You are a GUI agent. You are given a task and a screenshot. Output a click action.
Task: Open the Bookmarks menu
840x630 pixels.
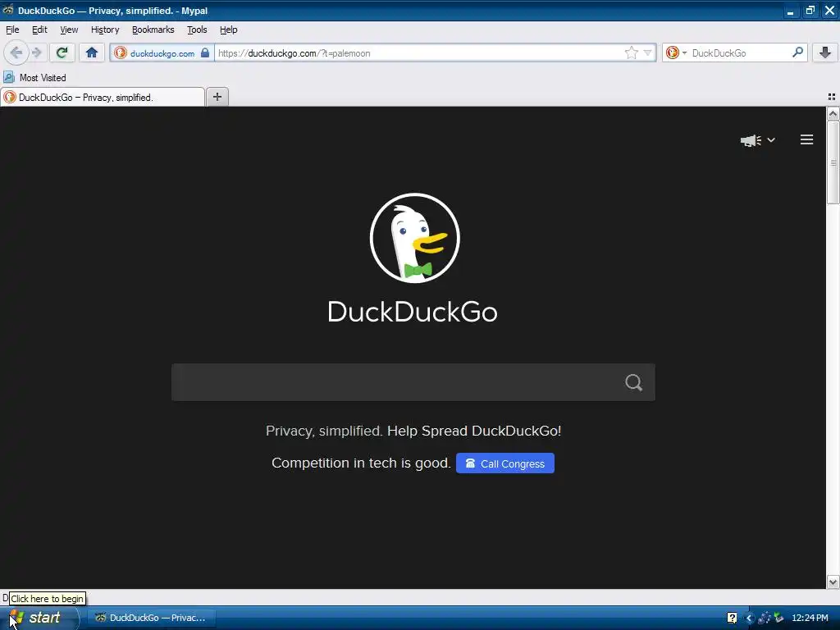(x=153, y=30)
